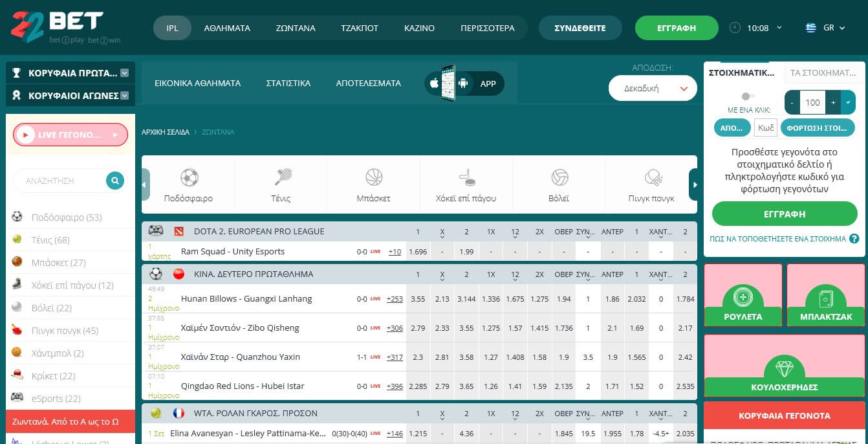Click the ΑΝΑΖΗΤΗΣΗ search field
This screenshot has width=868, height=444.
(58, 181)
